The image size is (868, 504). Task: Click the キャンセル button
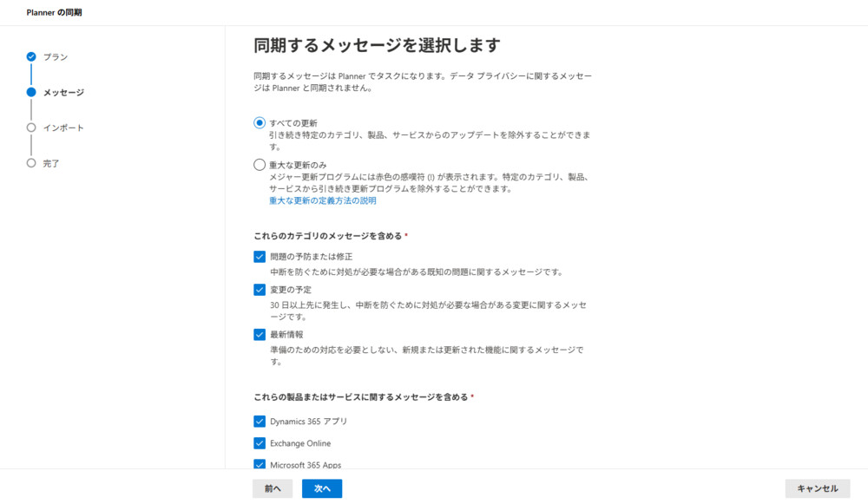click(x=818, y=488)
